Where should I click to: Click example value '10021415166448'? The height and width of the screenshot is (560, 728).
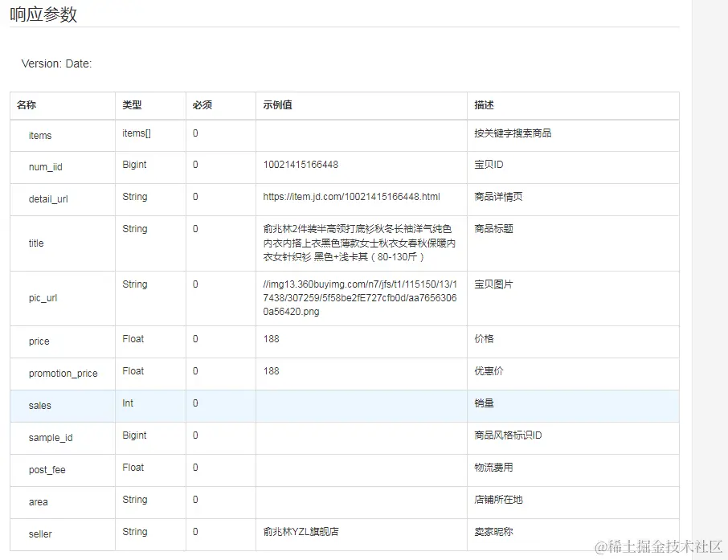pyautogui.click(x=301, y=165)
